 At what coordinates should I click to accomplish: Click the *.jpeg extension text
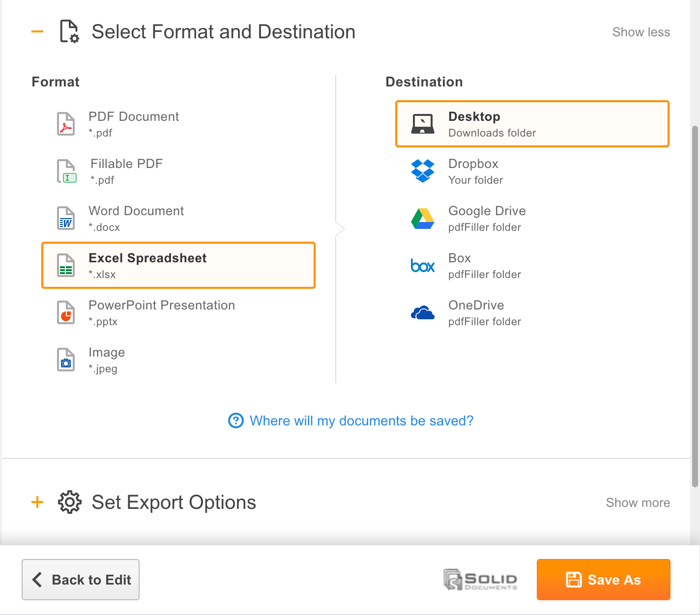(x=103, y=368)
